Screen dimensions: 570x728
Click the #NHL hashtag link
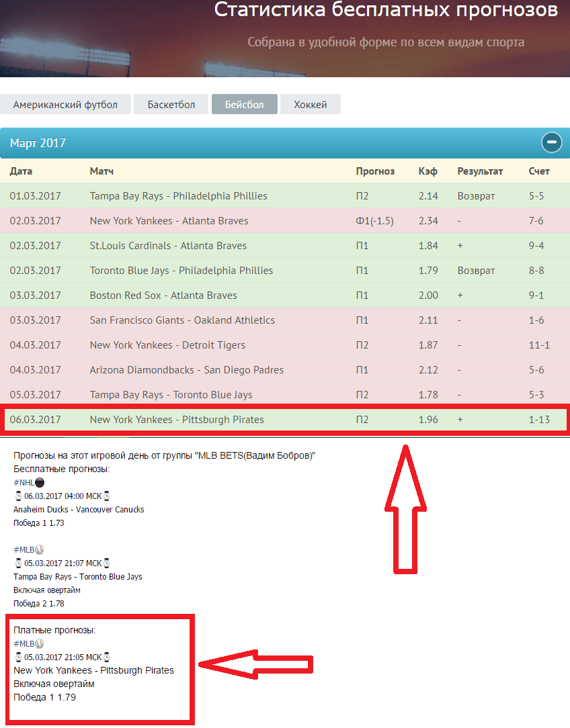tap(24, 482)
